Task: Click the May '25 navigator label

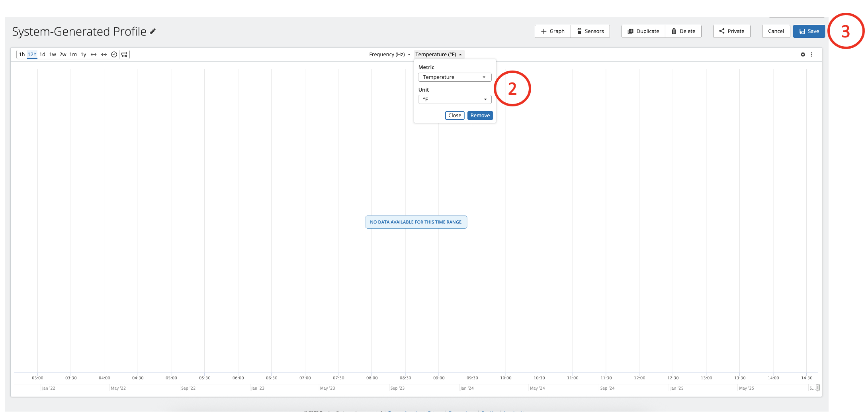Action: [x=747, y=388]
